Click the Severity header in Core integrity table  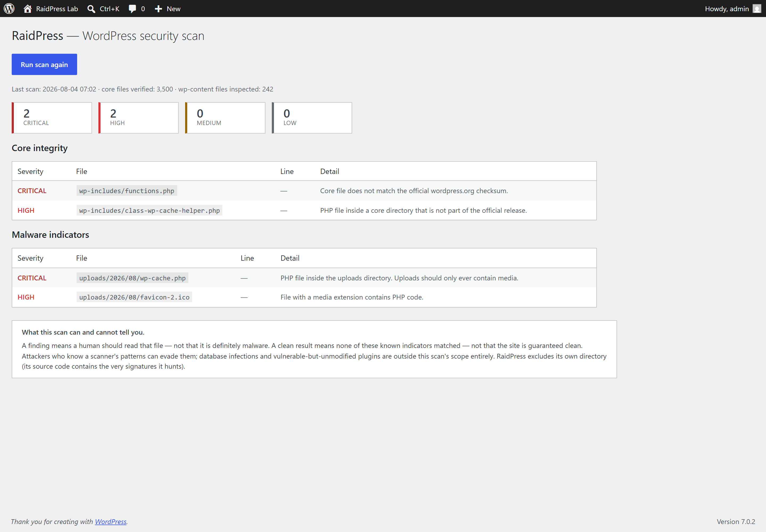click(x=30, y=171)
